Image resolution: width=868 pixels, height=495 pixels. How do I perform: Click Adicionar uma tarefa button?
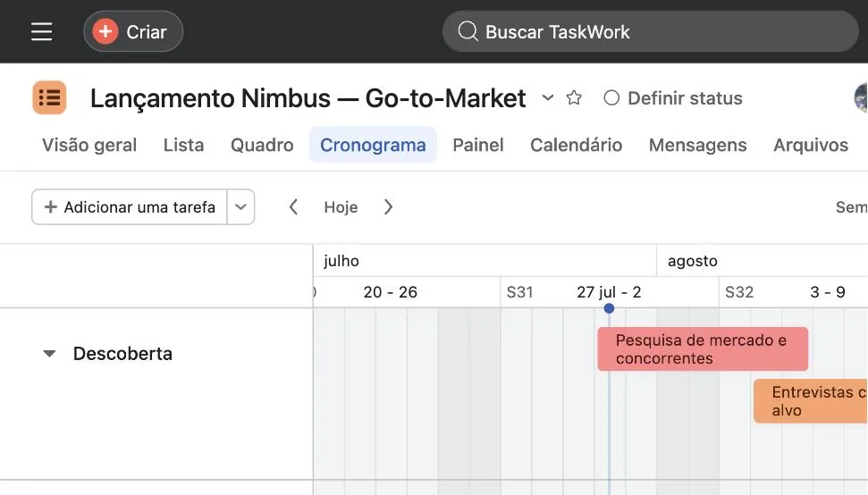(x=130, y=207)
